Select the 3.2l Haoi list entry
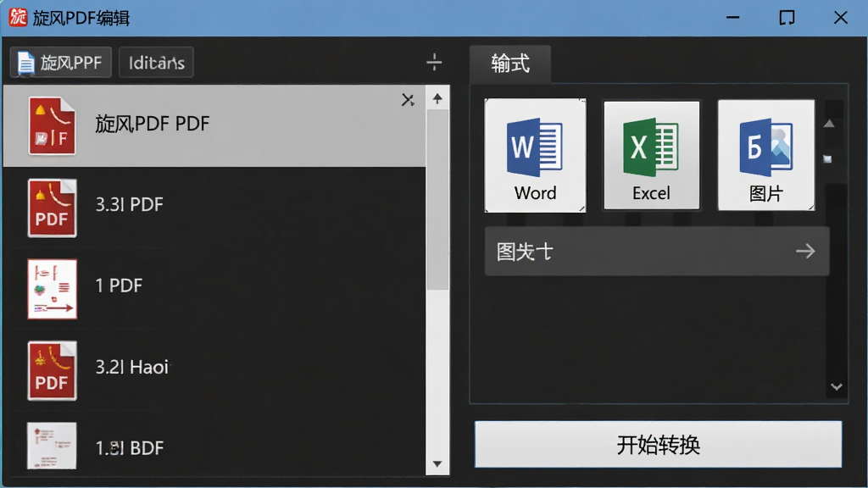The image size is (868, 488). pos(214,370)
